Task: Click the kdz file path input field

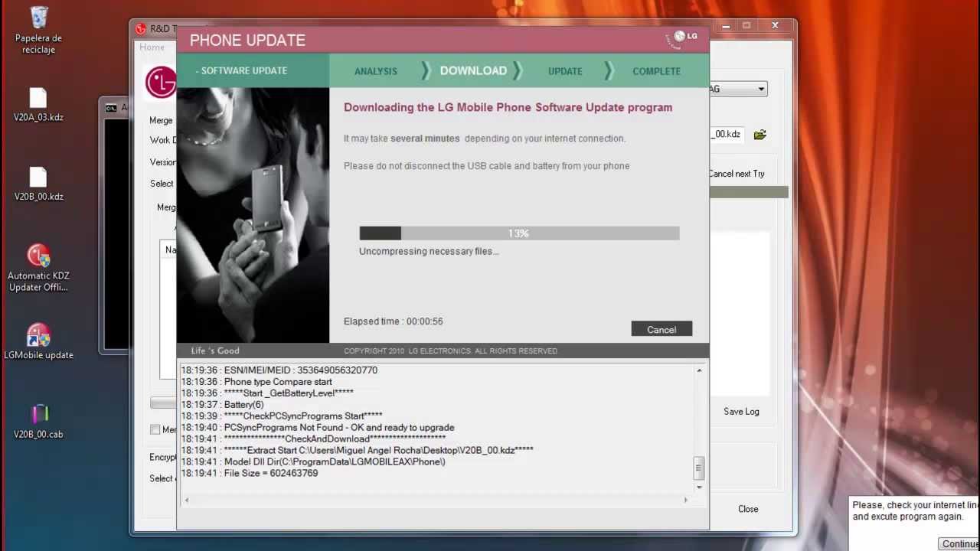Action: (726, 135)
